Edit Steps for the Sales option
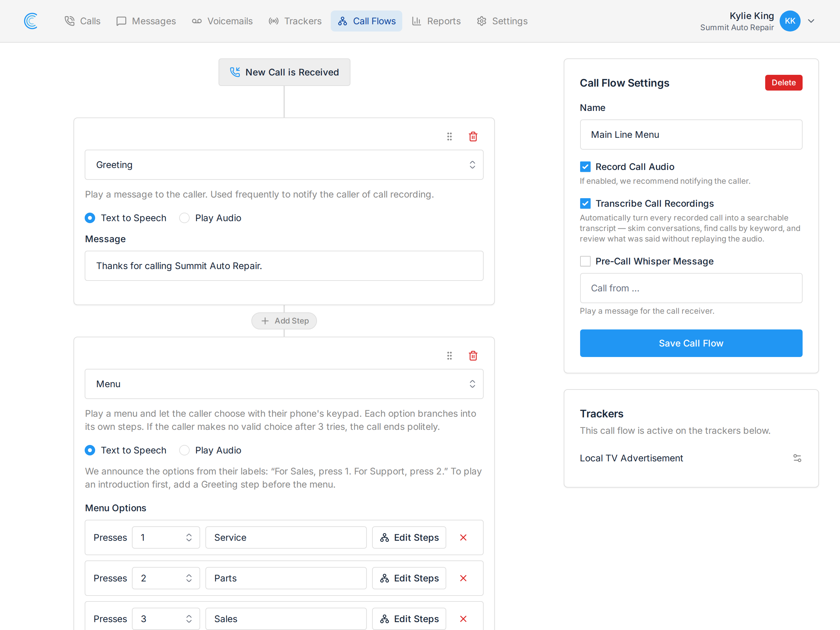Viewport: 840px width, 630px height. pyautogui.click(x=409, y=619)
